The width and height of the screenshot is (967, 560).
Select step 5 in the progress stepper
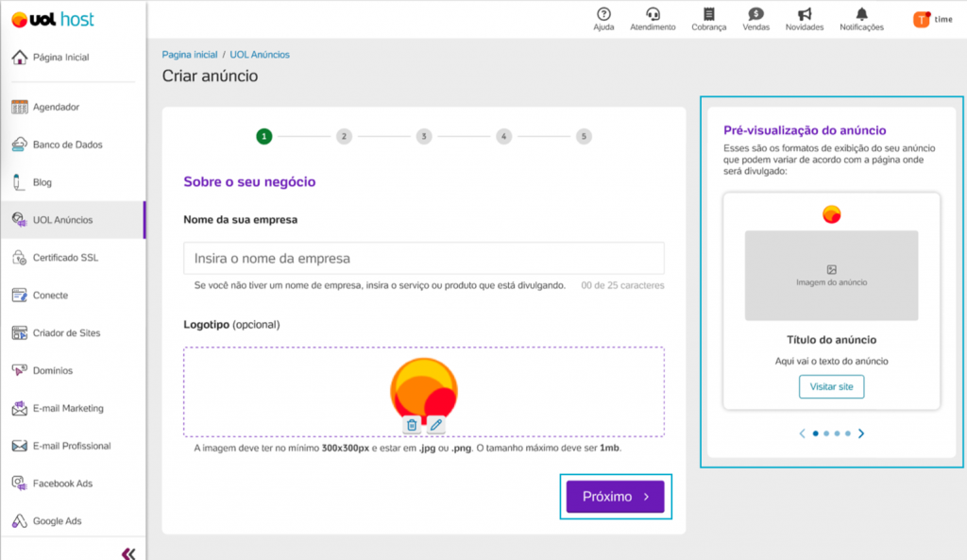(x=584, y=136)
